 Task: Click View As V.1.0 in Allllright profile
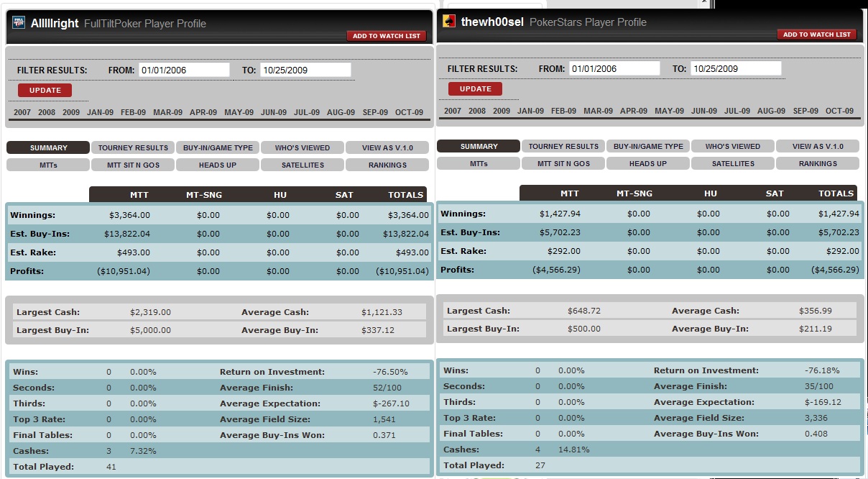(387, 147)
